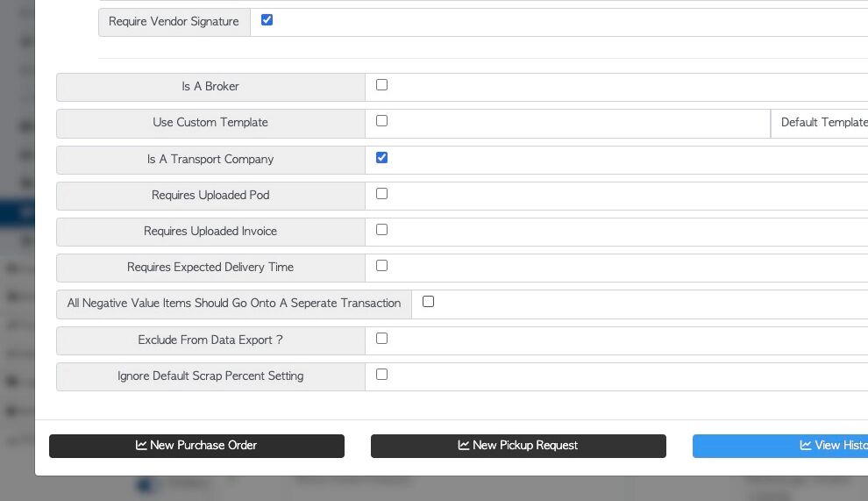
Task: Enable Ignore Default Scrap Percent Setting
Action: tap(381, 375)
